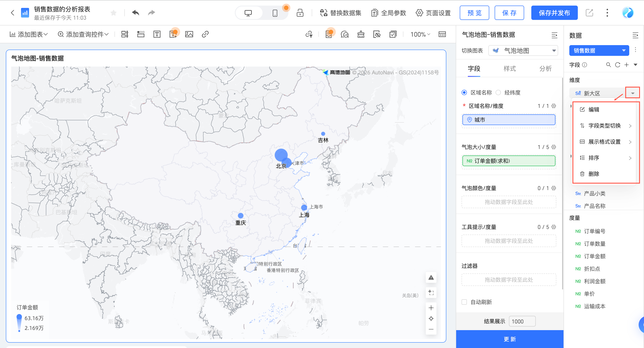644x348 pixels.
Task: Zoom in on the map
Action: click(431, 308)
